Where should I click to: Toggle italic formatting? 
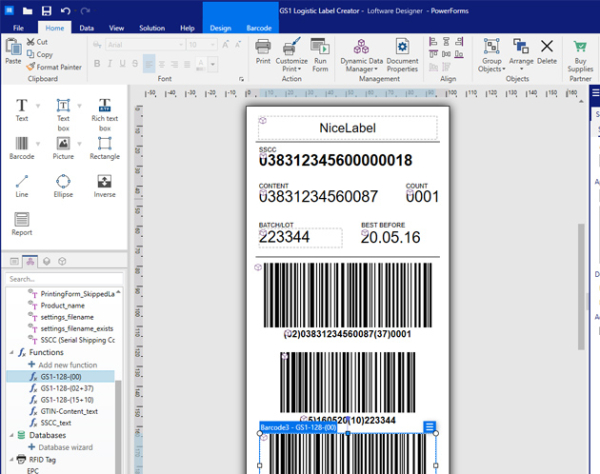click(x=110, y=64)
